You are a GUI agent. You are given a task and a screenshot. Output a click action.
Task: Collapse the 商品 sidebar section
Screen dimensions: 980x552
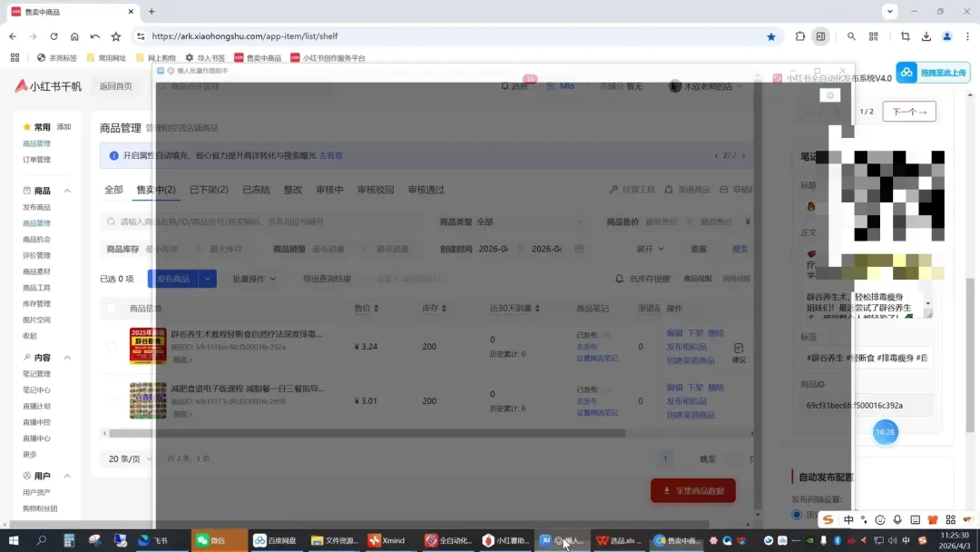tap(67, 191)
